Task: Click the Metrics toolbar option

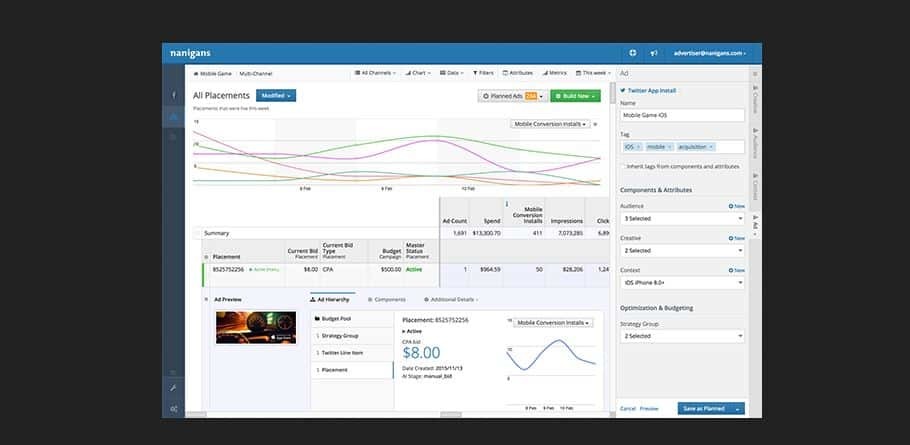Action: point(555,73)
